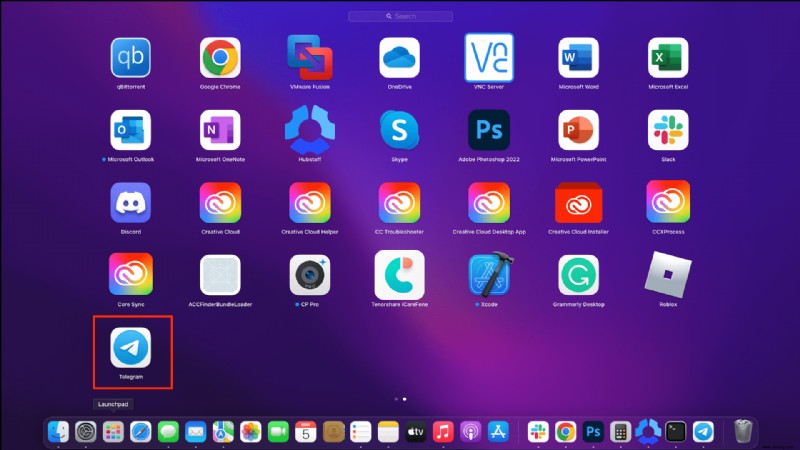Click the Chrome icon in the Dock
This screenshot has width=800, height=450.
(x=565, y=432)
